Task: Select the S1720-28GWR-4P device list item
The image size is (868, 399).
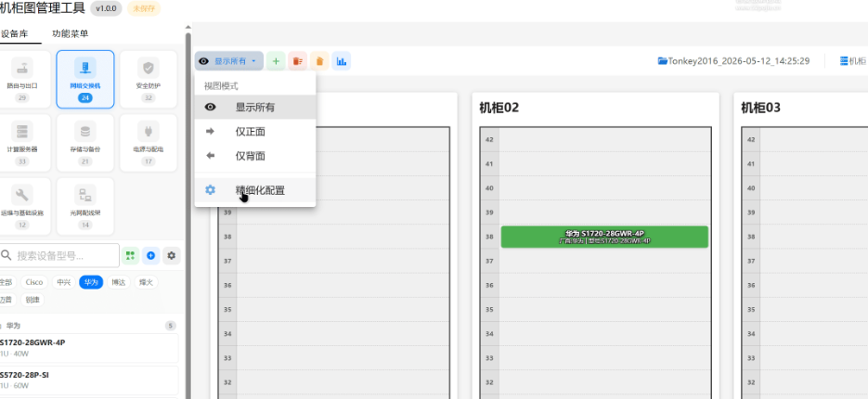Action: coord(88,348)
